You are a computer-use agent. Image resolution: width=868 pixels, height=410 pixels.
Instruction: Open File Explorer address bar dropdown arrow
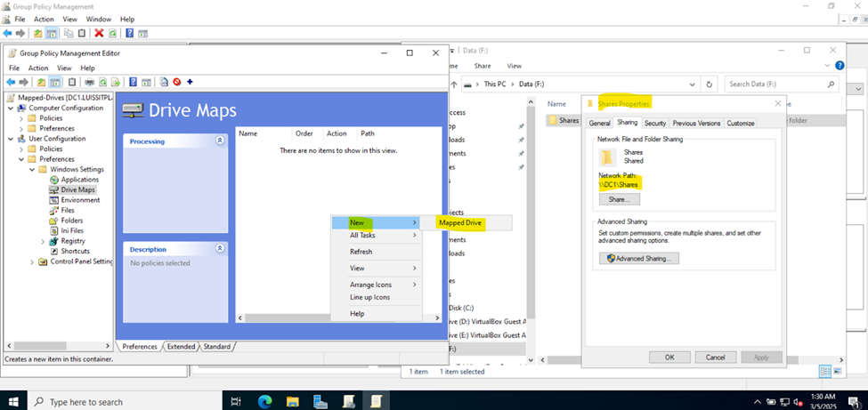tap(692, 84)
